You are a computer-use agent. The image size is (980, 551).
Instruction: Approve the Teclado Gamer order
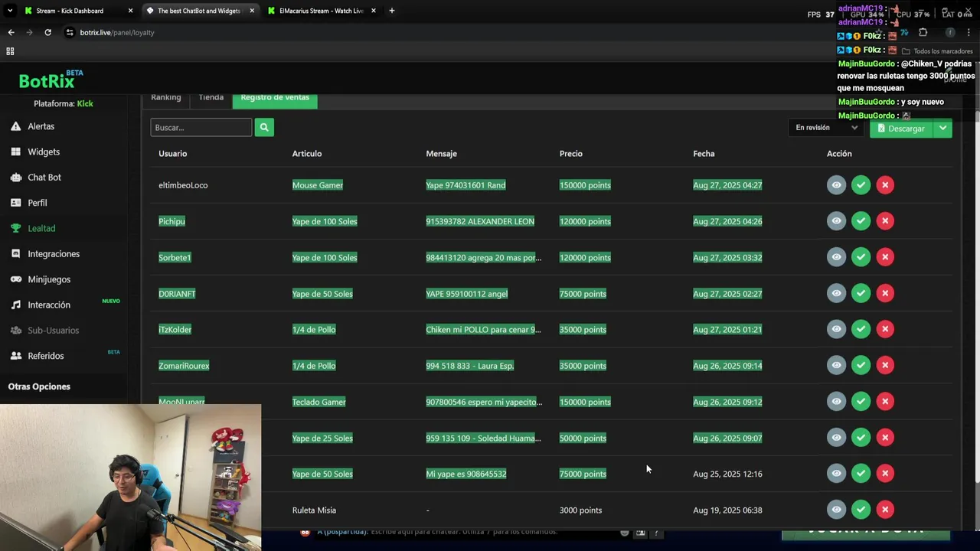pyautogui.click(x=861, y=401)
